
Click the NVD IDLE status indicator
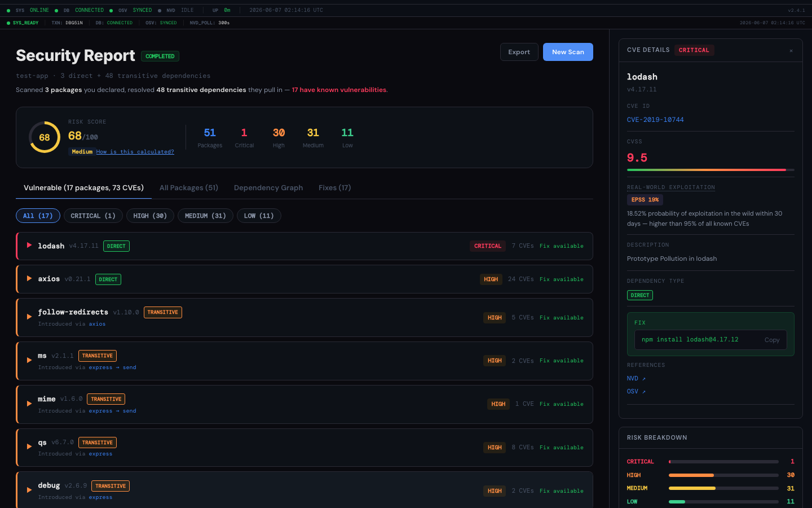click(x=176, y=10)
